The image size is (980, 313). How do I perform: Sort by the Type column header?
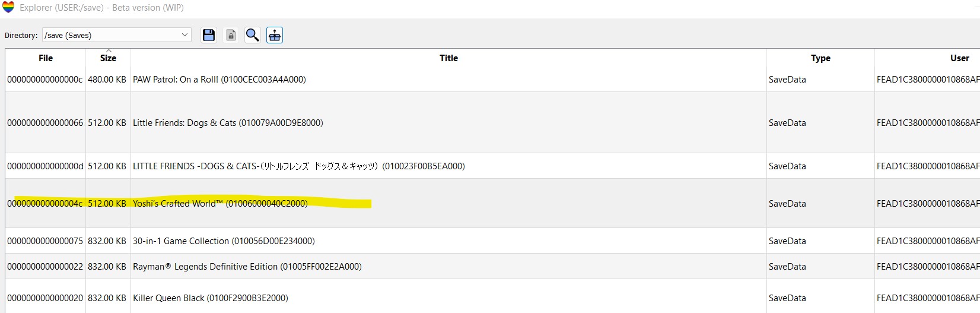[x=820, y=58]
